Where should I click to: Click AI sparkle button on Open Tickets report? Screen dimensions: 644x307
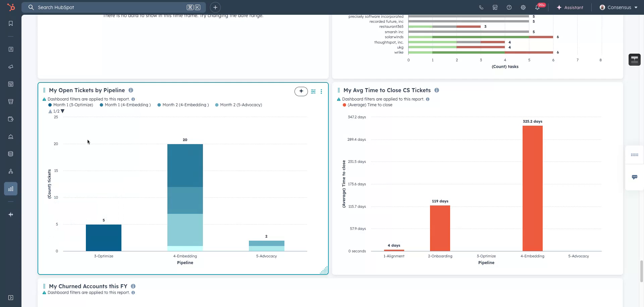(x=301, y=91)
